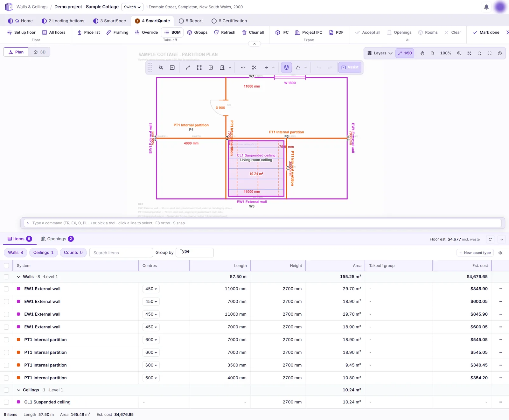The width and height of the screenshot is (509, 420).
Task: Export as IFC
Action: [282, 32]
